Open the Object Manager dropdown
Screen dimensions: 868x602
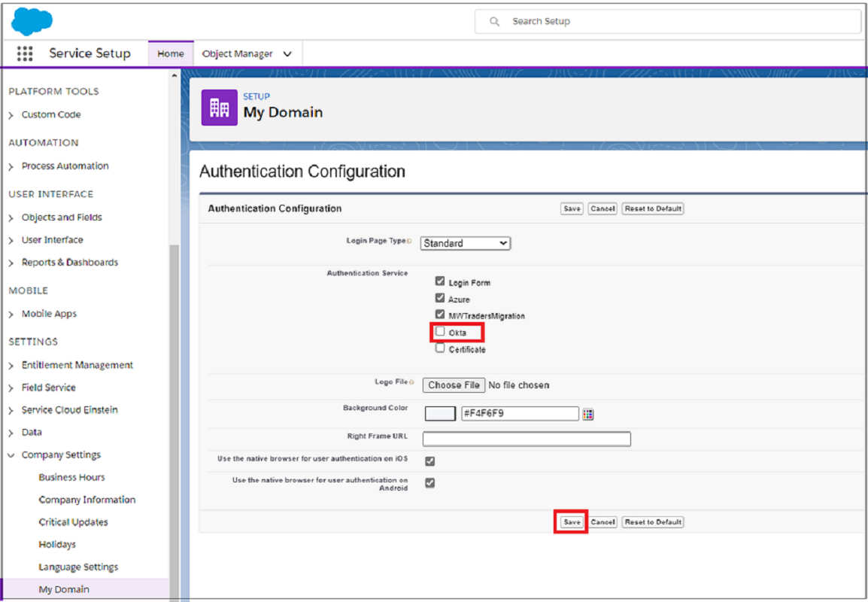[x=288, y=53]
